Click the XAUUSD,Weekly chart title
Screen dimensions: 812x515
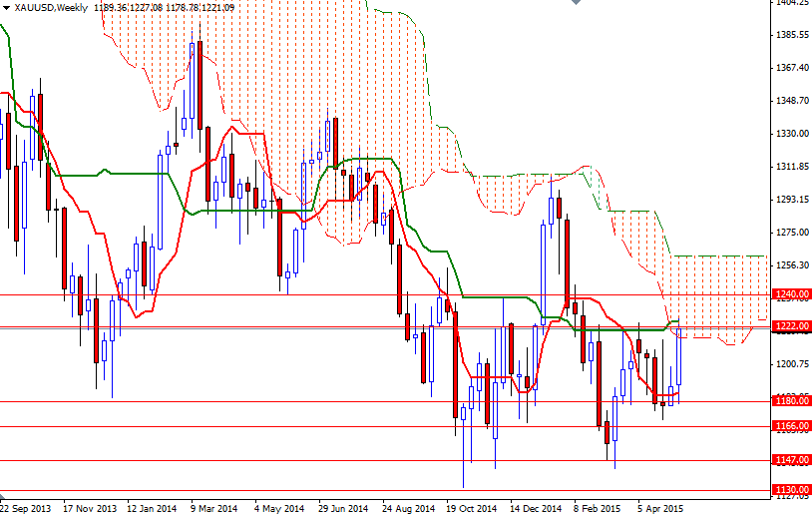point(51,8)
